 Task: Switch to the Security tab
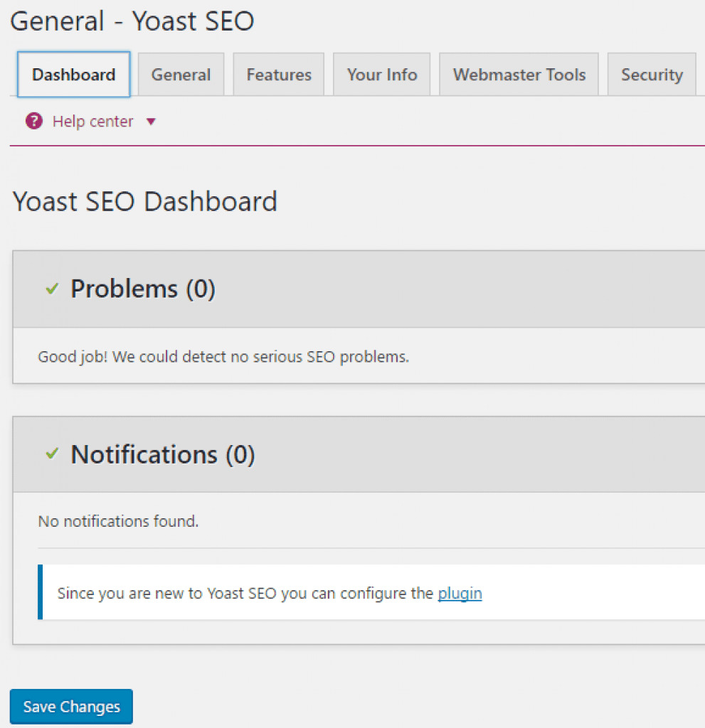[x=651, y=74]
